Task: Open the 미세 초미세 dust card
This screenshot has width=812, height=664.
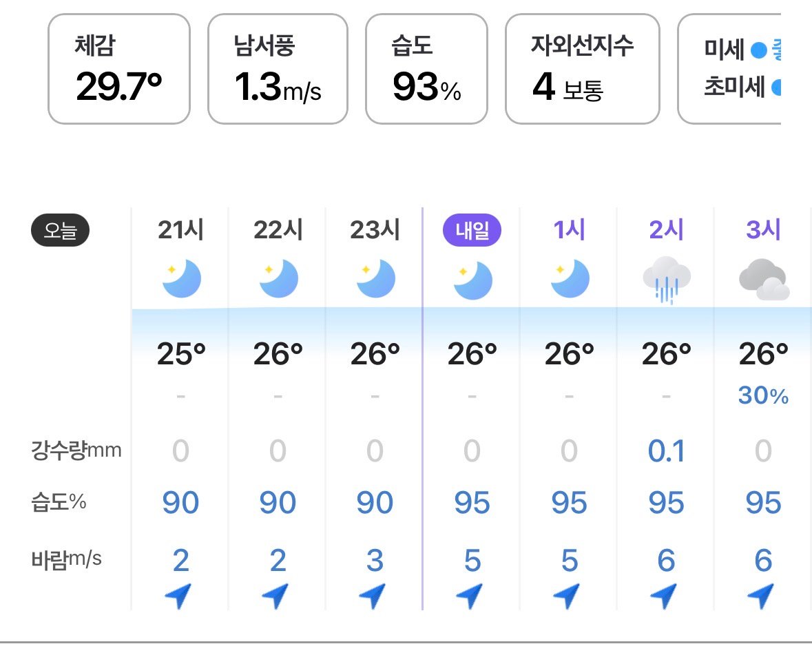Action: pos(729,69)
